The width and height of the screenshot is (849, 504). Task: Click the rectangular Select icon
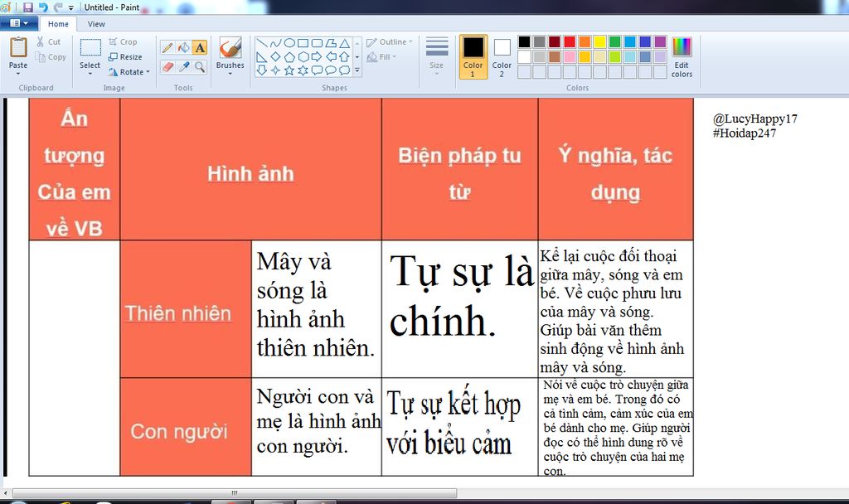[x=90, y=47]
